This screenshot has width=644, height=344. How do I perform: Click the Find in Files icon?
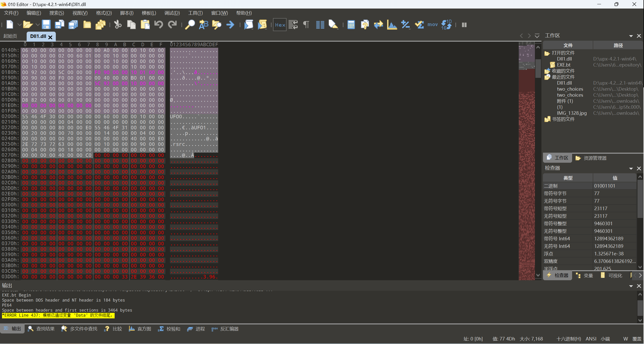coord(217,25)
